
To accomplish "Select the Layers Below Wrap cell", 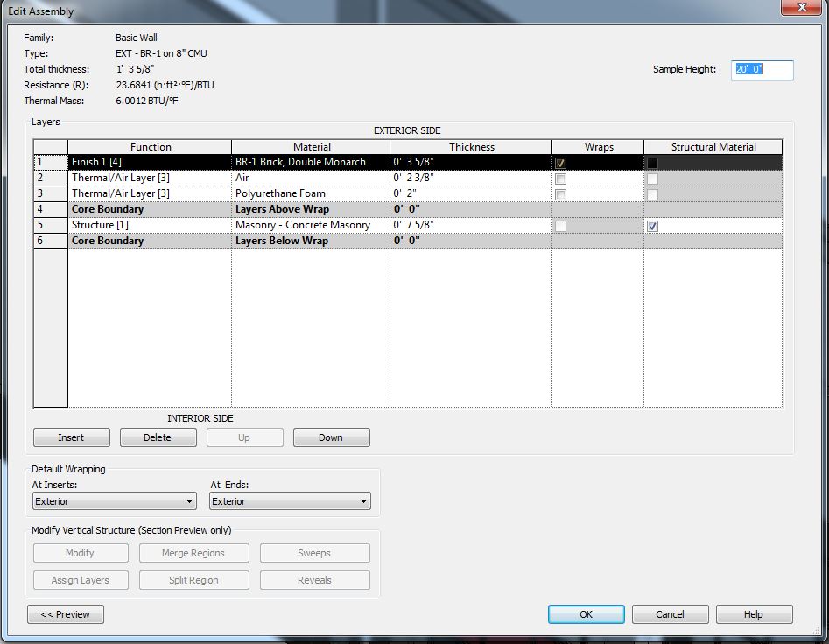I will click(311, 241).
